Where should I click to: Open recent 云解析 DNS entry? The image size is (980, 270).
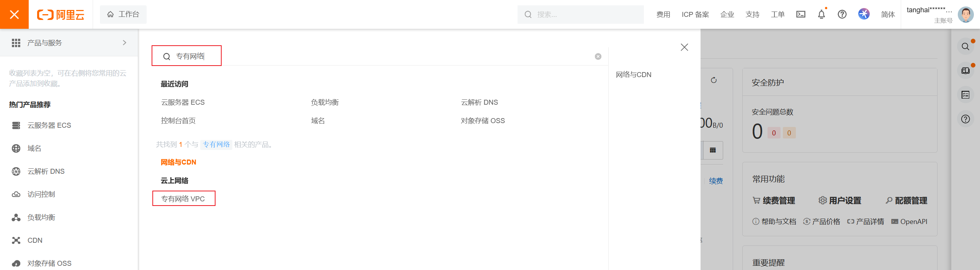point(479,102)
